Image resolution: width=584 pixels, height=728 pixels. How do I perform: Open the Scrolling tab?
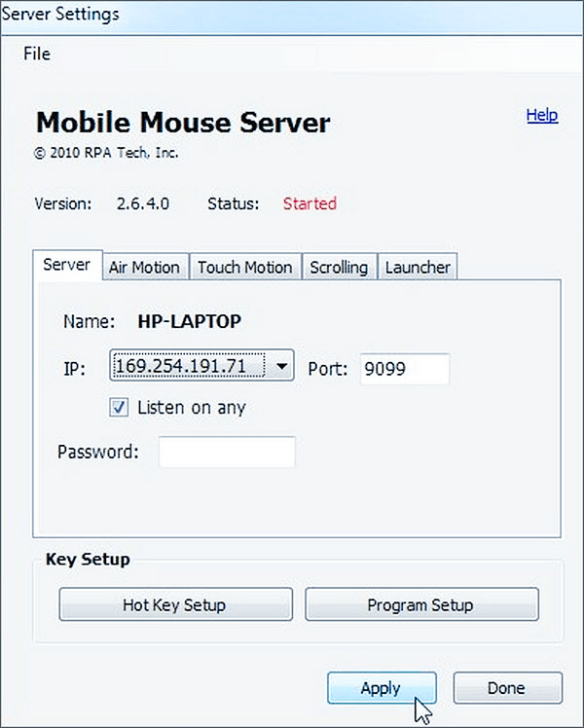(339, 267)
